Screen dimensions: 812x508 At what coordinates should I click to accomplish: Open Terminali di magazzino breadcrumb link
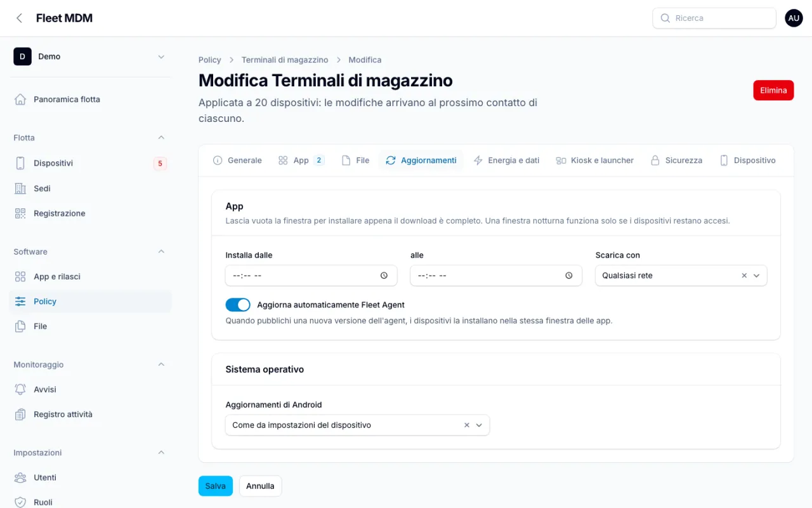coord(285,60)
